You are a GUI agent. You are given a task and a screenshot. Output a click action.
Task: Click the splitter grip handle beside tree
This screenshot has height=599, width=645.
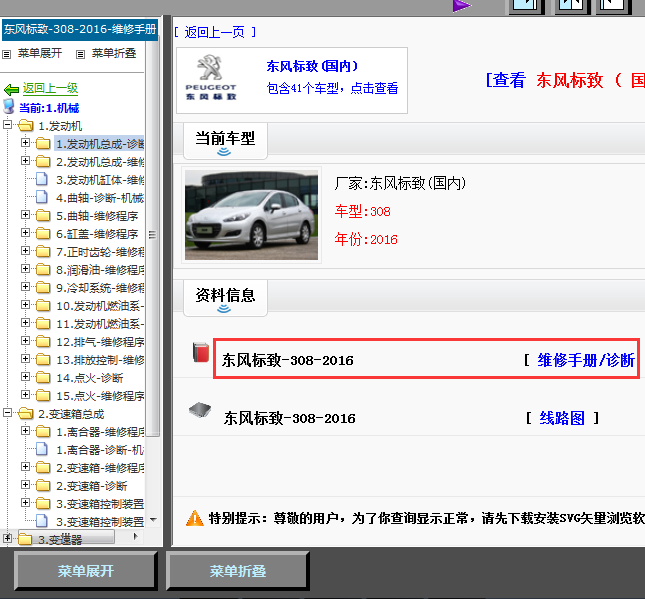click(152, 234)
